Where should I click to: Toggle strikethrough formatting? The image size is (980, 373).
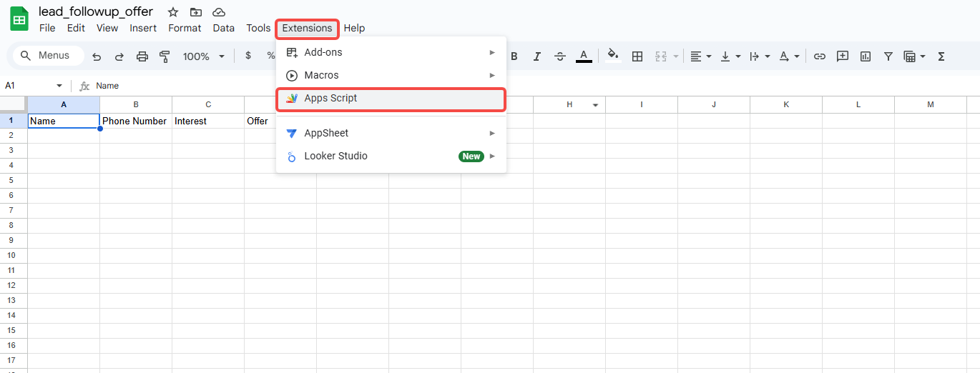coord(560,56)
